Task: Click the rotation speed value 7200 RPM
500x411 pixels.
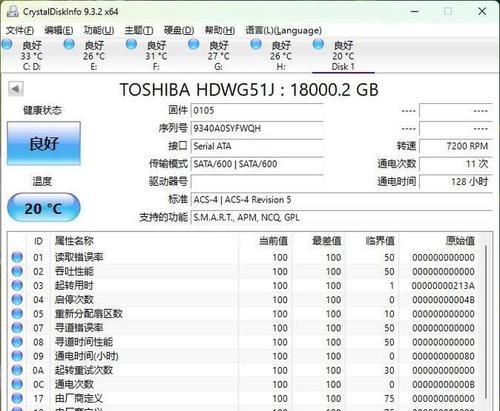Action: tap(456, 146)
